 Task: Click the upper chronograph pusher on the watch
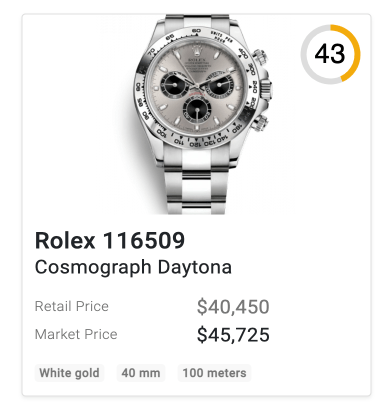(x=260, y=57)
